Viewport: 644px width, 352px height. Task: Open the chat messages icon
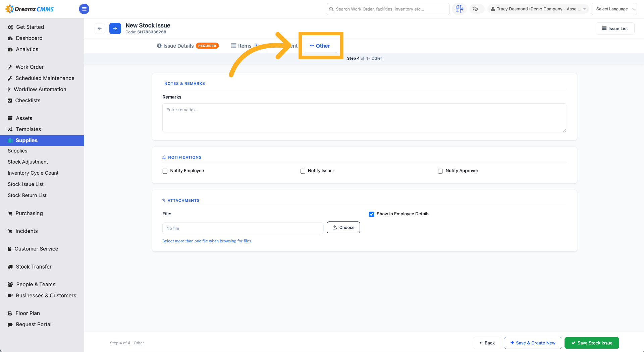tap(475, 9)
